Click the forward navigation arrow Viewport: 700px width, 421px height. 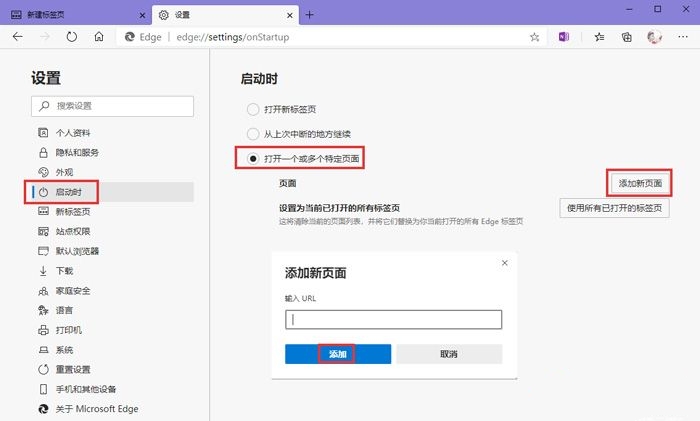45,37
